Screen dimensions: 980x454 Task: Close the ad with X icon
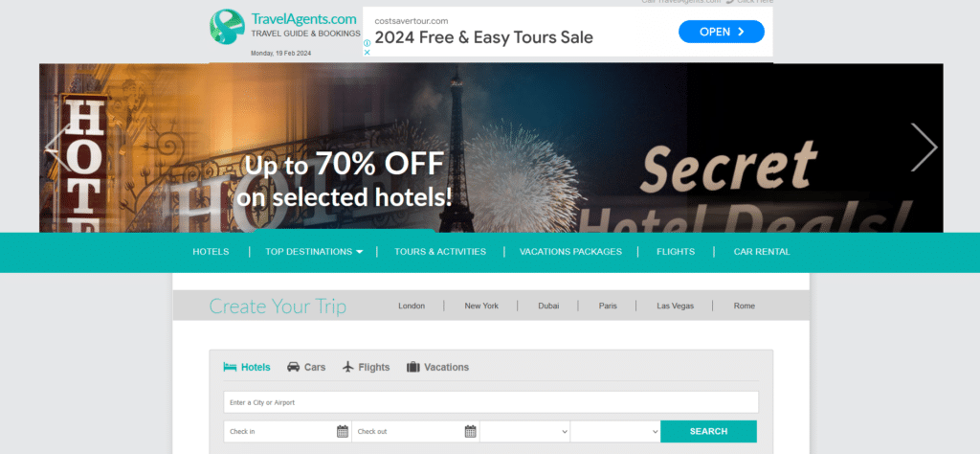tap(367, 53)
